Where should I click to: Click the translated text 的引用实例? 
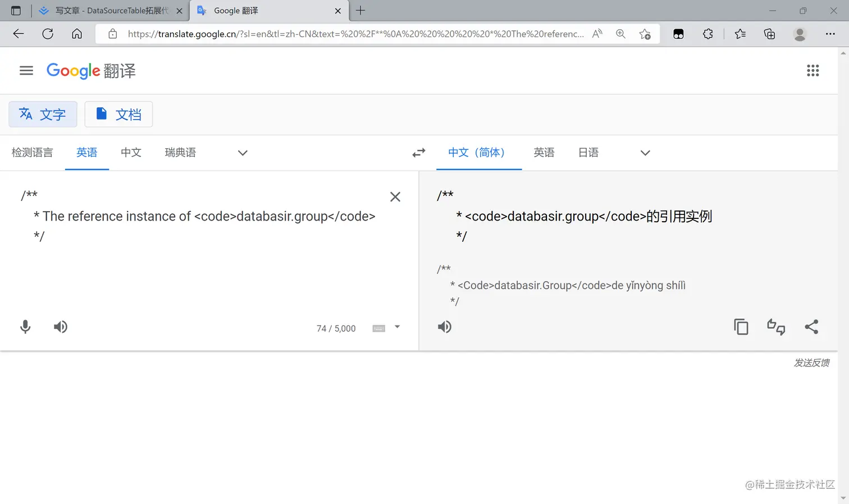[679, 216]
